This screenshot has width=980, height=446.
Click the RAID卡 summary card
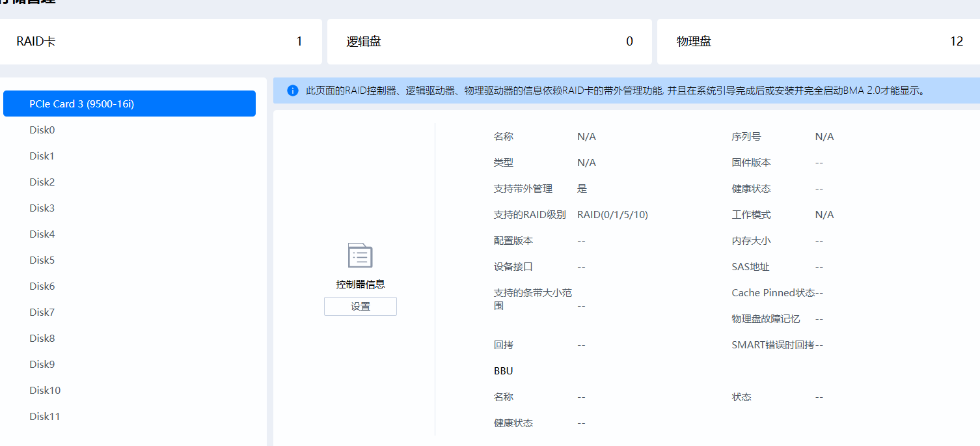(159, 42)
